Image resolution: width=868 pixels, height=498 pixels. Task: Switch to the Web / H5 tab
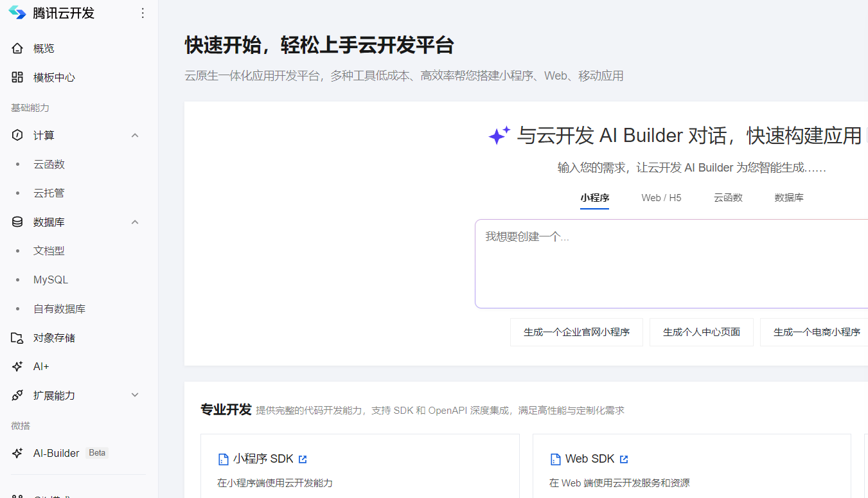[661, 198]
